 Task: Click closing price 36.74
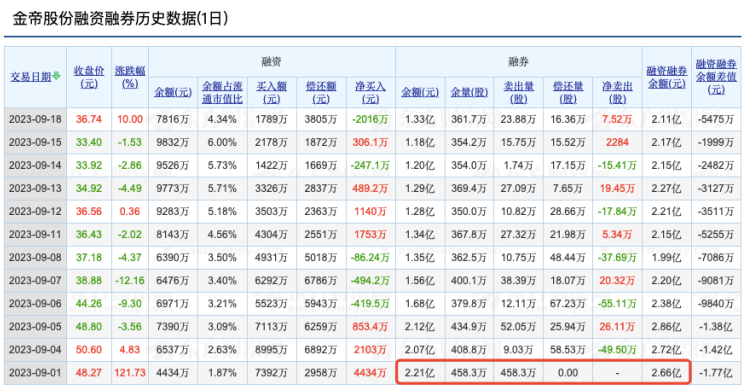tap(89, 119)
